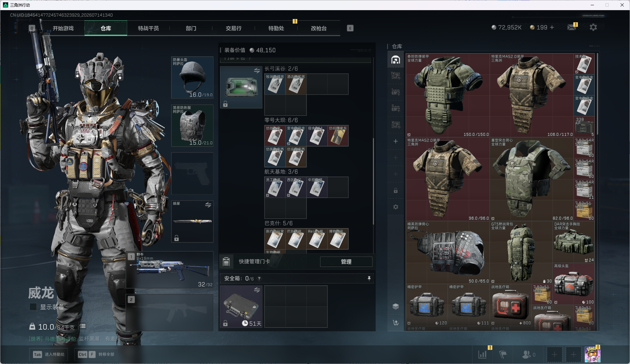Click the 进入特勤处 button
The width and height of the screenshot is (630, 364).
click(49, 354)
